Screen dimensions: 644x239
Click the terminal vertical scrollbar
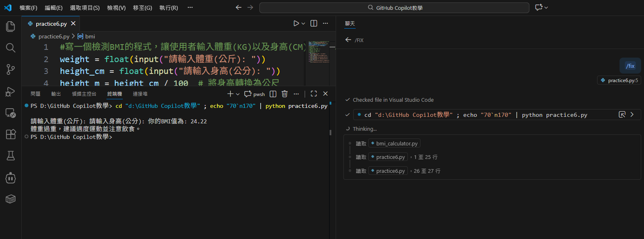click(x=330, y=132)
